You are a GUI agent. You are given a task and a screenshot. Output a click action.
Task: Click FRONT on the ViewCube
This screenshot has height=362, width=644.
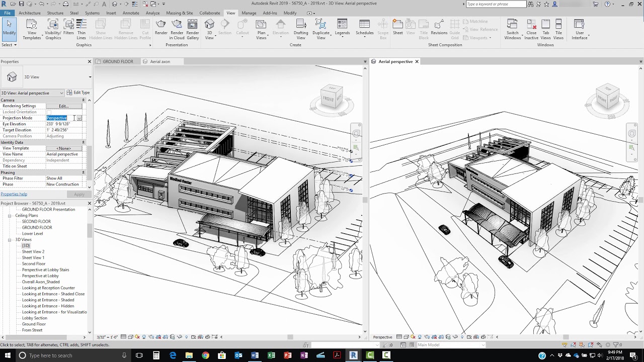pyautogui.click(x=329, y=99)
